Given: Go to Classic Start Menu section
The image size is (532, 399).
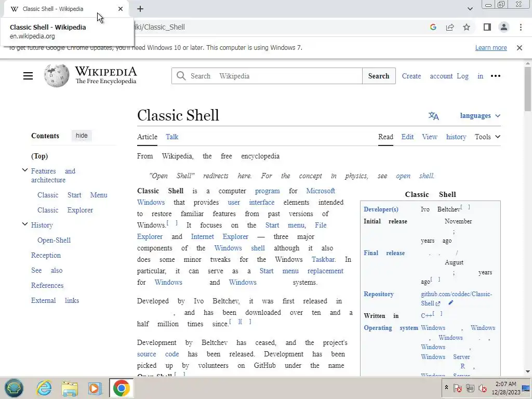Looking at the screenshot, I should 72,195.
